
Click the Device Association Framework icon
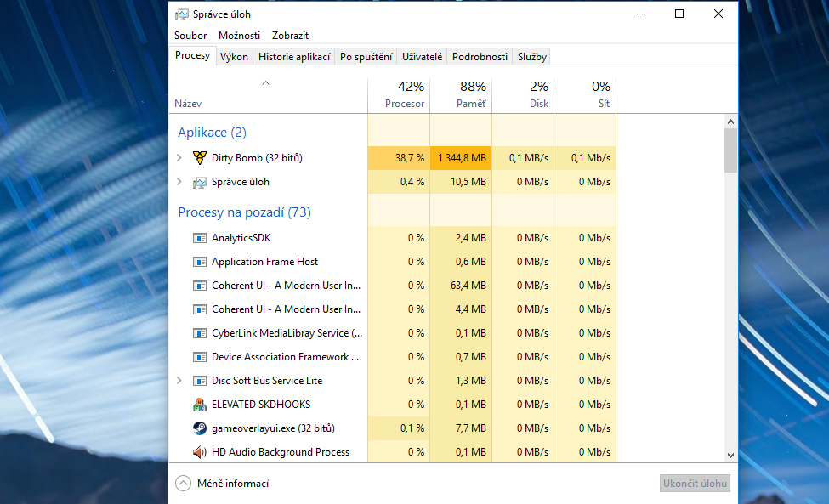(199, 357)
